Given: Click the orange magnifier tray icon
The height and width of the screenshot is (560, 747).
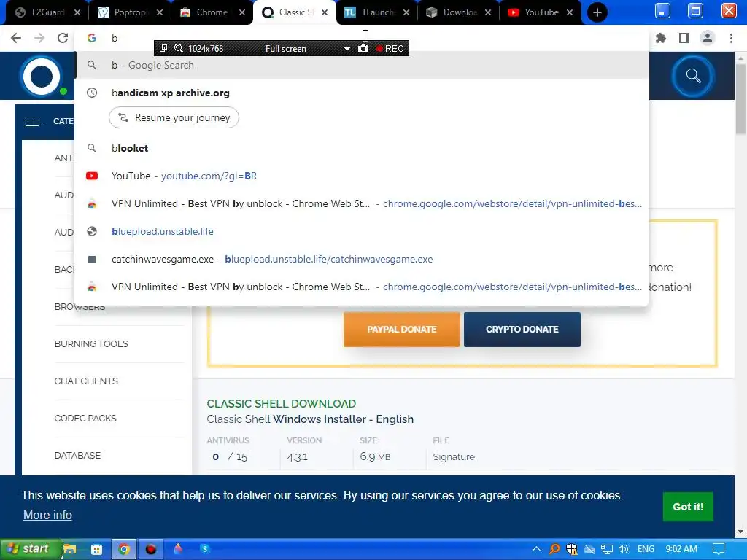Looking at the screenshot, I should [x=554, y=549].
